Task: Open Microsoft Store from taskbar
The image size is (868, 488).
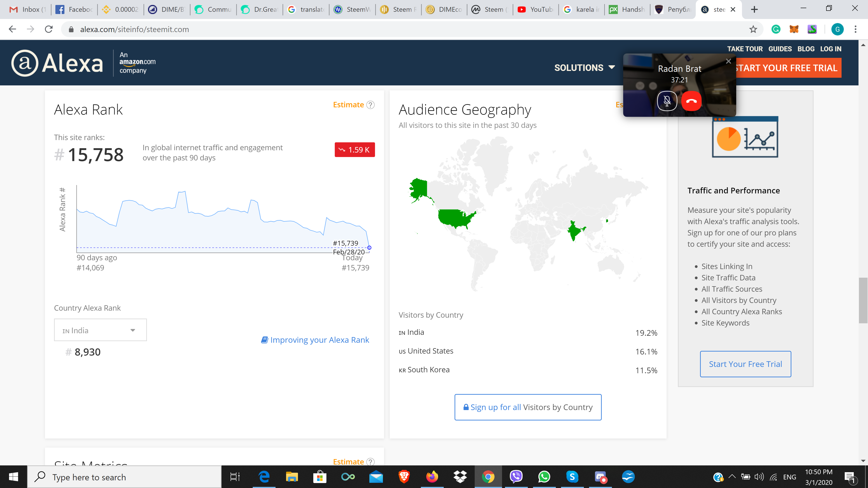Action: (x=320, y=477)
